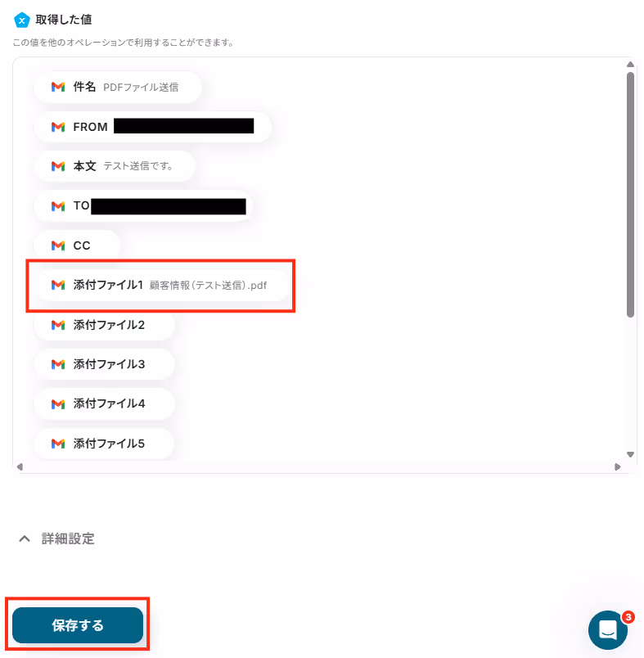Click the Gmail icon beside CC
Viewport: 644px width, 658px height.
point(58,246)
